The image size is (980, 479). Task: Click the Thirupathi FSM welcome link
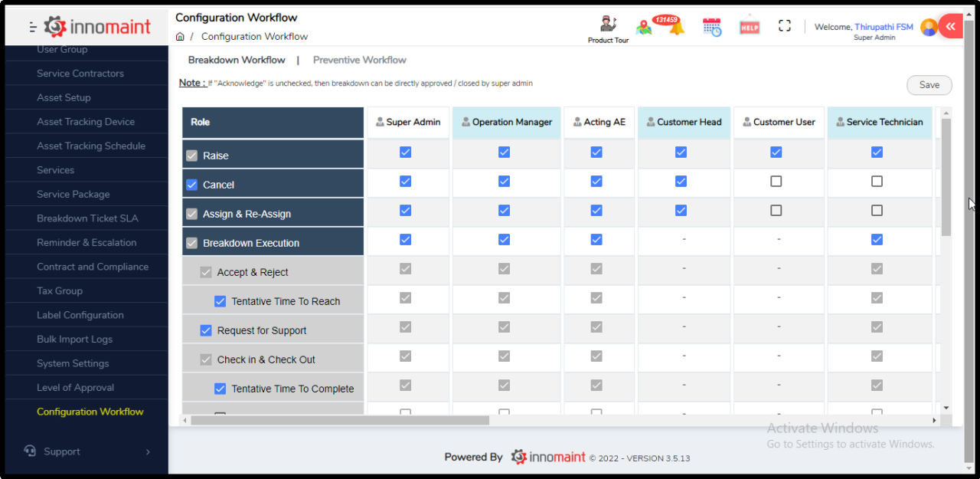point(884,27)
